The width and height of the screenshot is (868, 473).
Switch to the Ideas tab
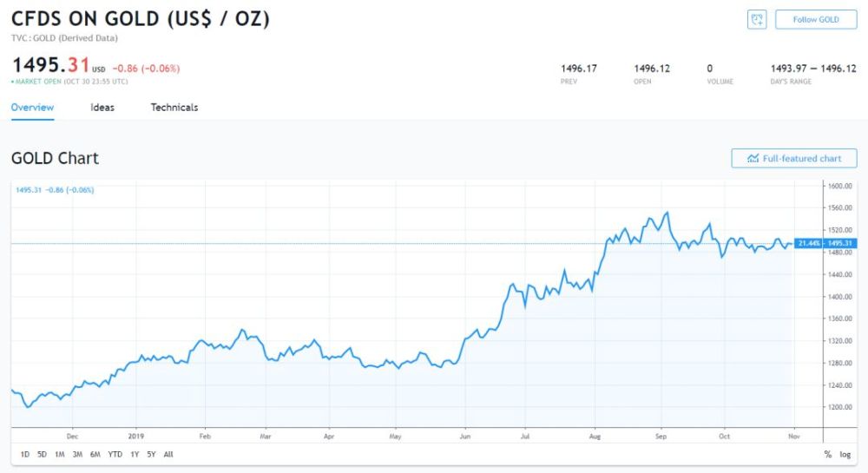102,108
